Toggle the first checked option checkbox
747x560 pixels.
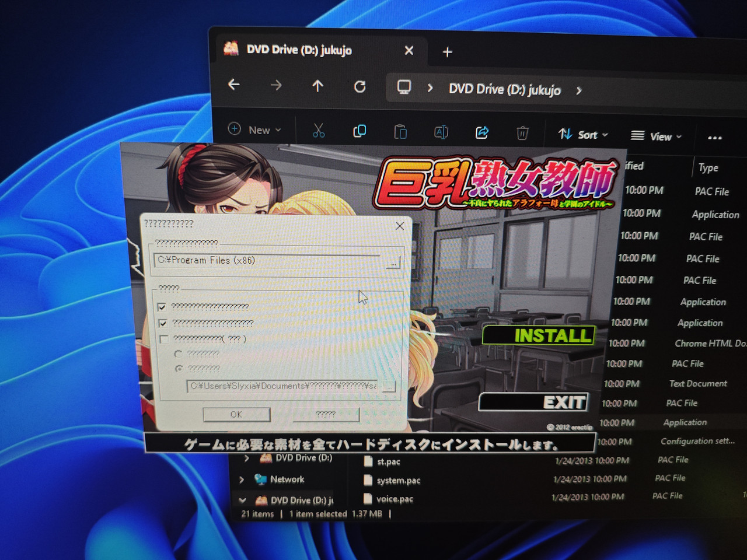(162, 307)
